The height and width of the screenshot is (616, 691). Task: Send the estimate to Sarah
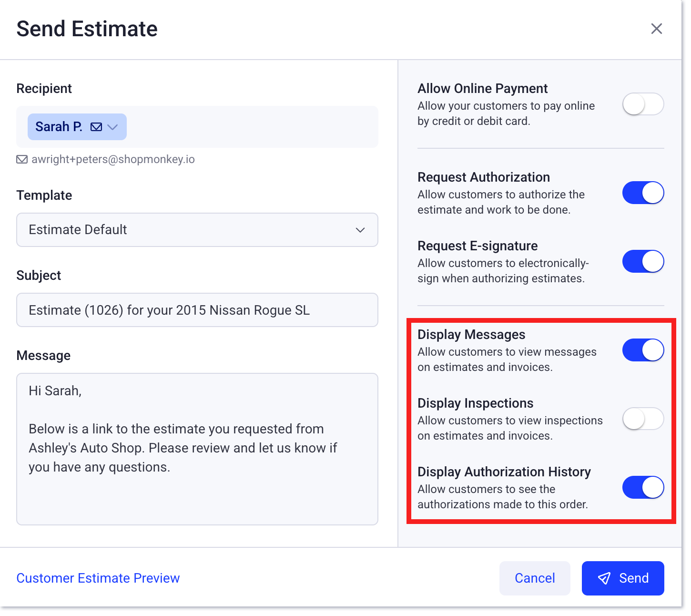click(623, 578)
